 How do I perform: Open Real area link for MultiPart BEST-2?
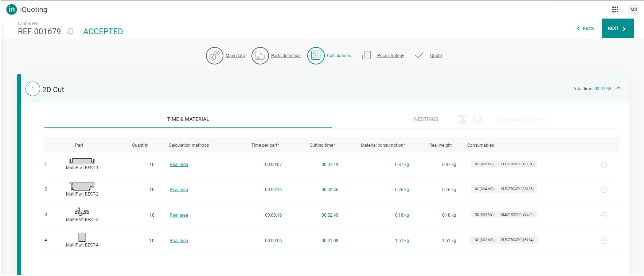pyautogui.click(x=179, y=190)
